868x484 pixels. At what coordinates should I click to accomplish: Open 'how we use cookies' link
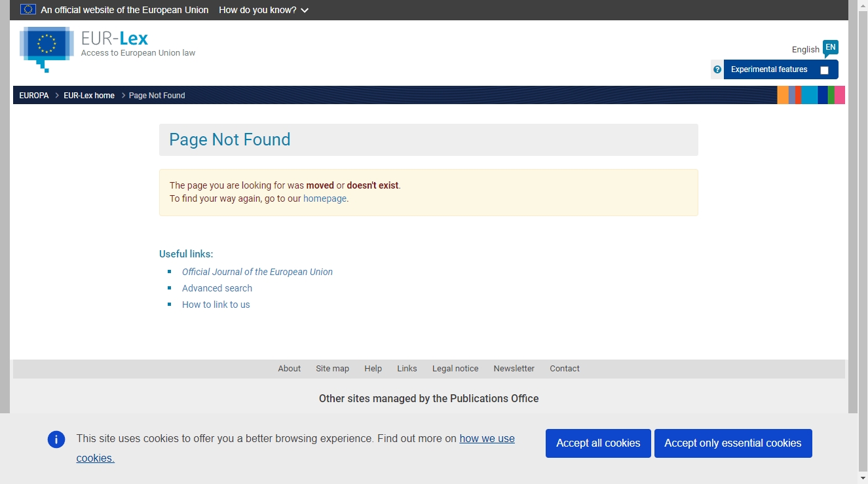pos(487,439)
